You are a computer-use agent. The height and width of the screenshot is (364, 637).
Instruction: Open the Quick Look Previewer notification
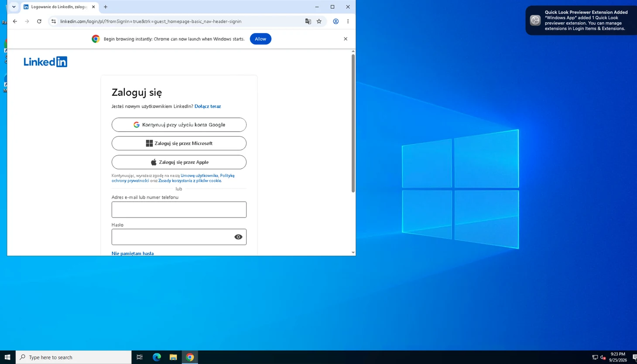click(581, 20)
